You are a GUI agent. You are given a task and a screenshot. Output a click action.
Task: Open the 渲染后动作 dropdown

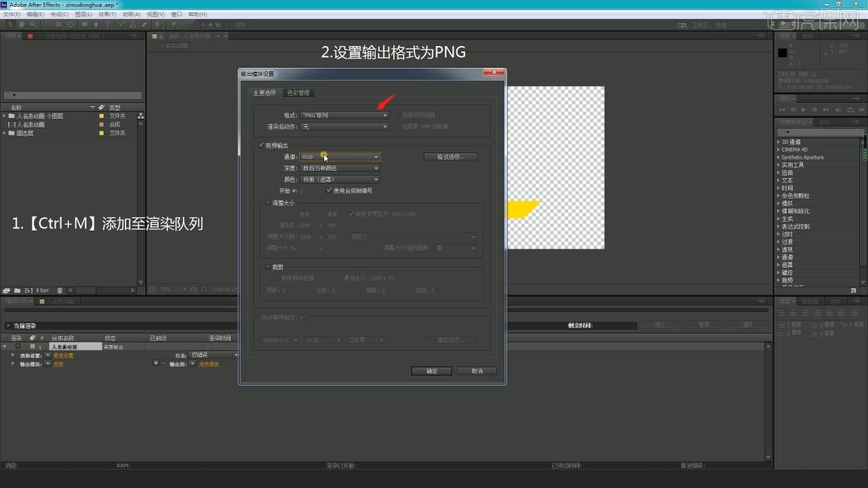344,126
